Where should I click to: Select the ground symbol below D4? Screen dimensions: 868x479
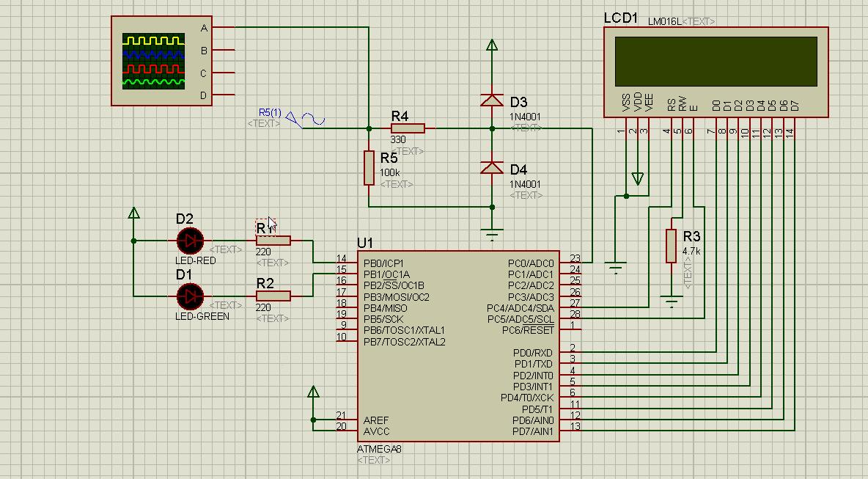492,234
